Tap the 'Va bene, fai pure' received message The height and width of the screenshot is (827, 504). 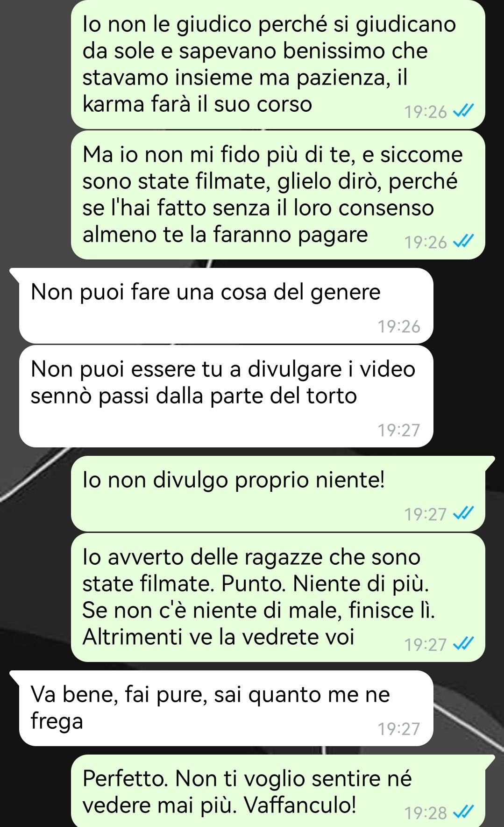(226, 708)
